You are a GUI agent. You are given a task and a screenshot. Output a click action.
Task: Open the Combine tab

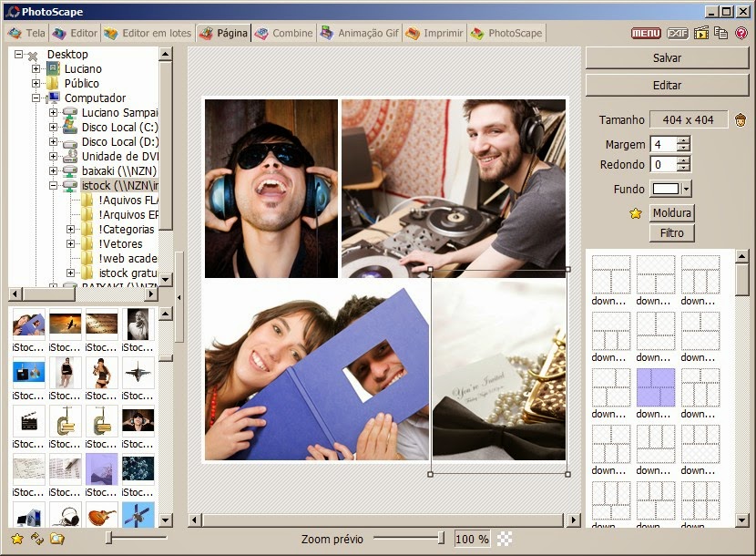click(284, 34)
